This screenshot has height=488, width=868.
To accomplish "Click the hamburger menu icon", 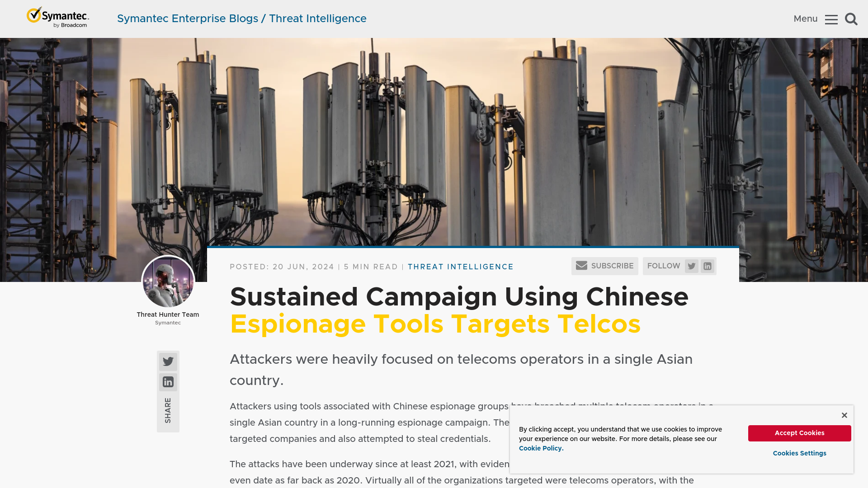I will pyautogui.click(x=831, y=19).
